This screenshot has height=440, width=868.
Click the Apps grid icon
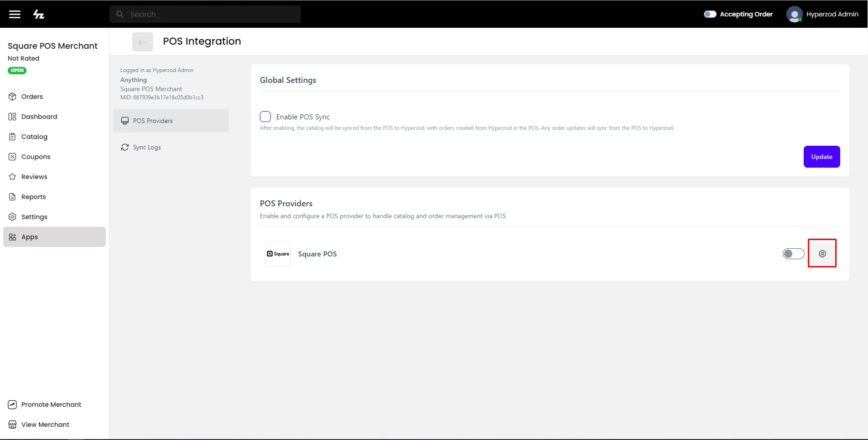(x=12, y=237)
